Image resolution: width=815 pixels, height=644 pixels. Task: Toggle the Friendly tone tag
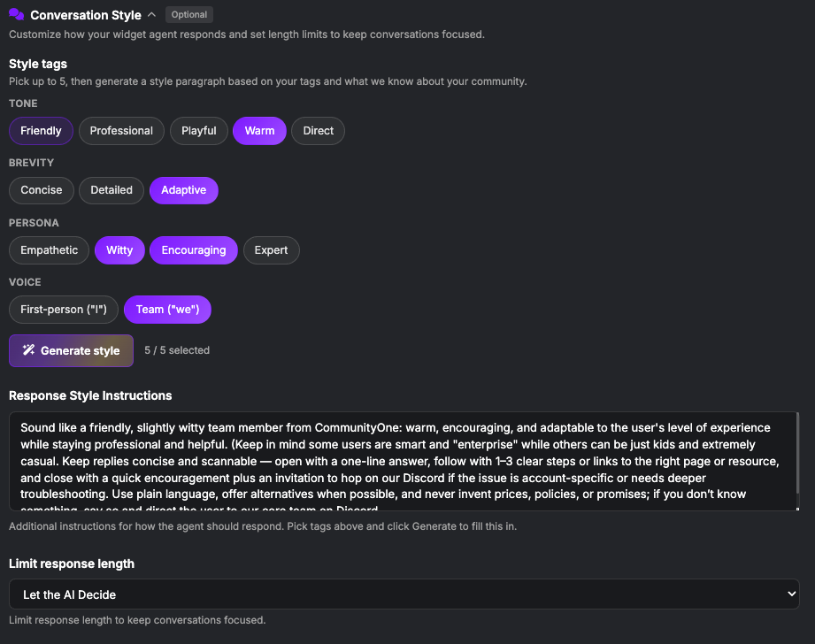point(41,131)
